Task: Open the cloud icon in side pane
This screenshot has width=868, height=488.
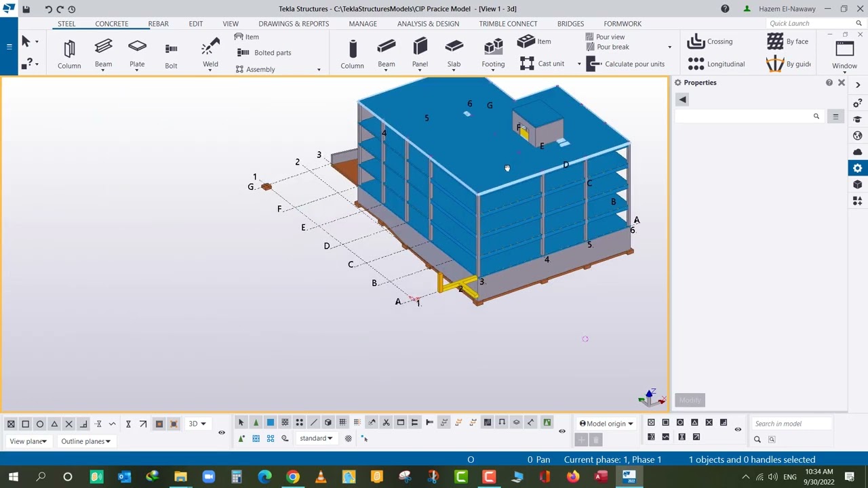Action: pos(857,152)
